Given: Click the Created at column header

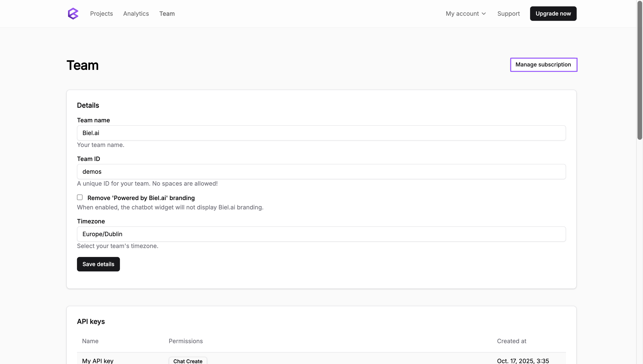Looking at the screenshot, I should (x=511, y=341).
